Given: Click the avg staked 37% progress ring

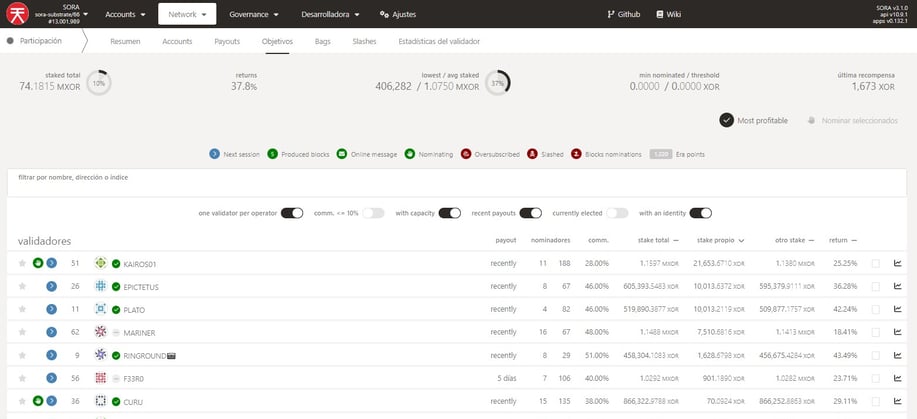Looking at the screenshot, I should click(x=498, y=83).
